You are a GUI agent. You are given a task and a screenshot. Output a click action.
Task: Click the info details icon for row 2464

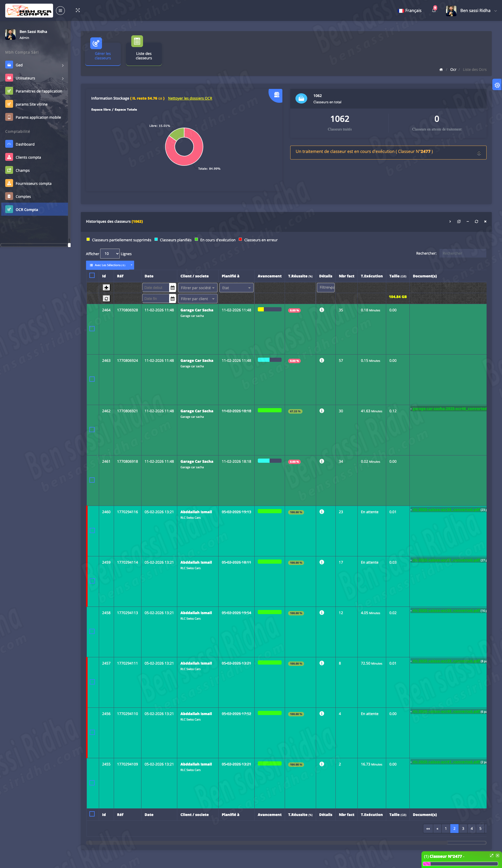point(321,310)
